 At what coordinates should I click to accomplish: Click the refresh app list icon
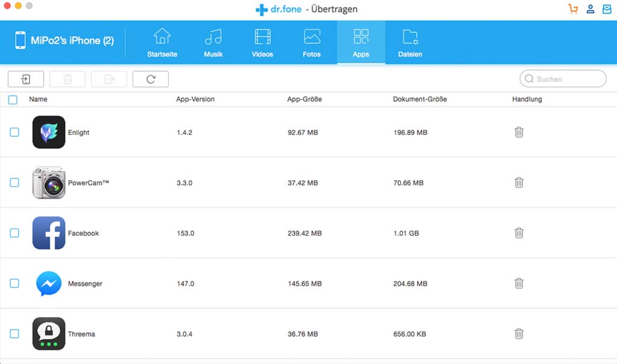coord(151,79)
